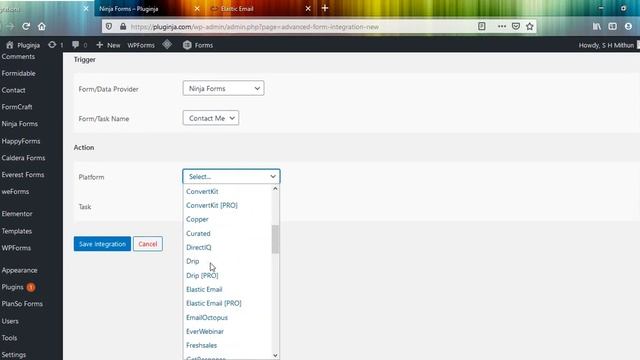Open Everest Forms in the sidebar
This screenshot has height=360, width=640.
pos(23,175)
